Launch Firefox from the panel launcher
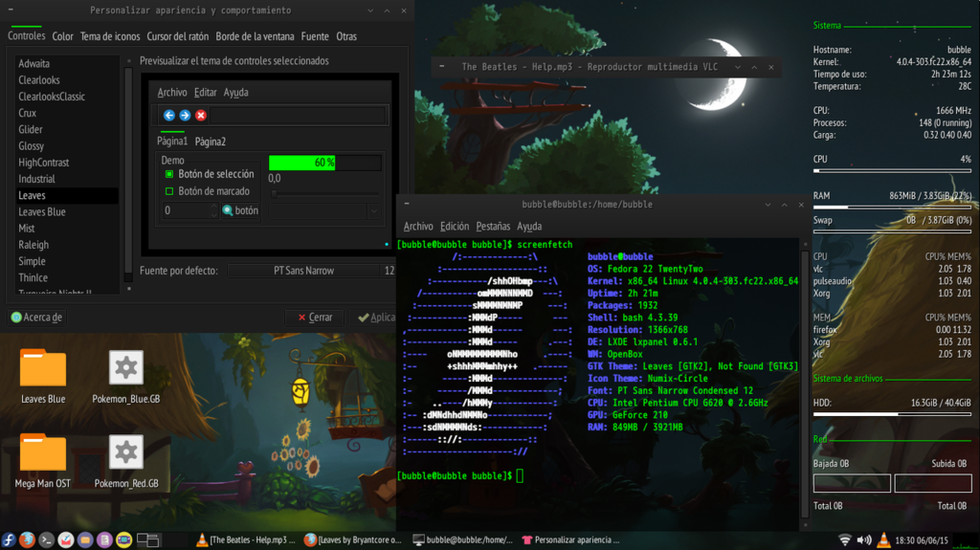This screenshot has width=980, height=550. pos(27,539)
